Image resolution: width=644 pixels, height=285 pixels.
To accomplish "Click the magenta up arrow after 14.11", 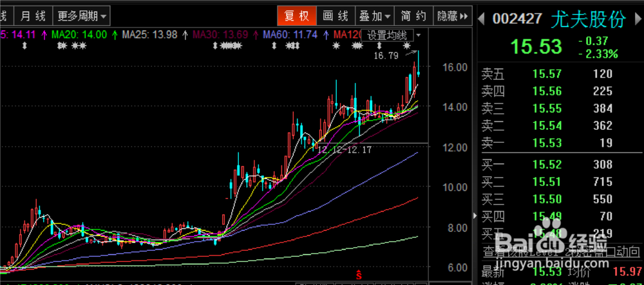I will [x=44, y=35].
